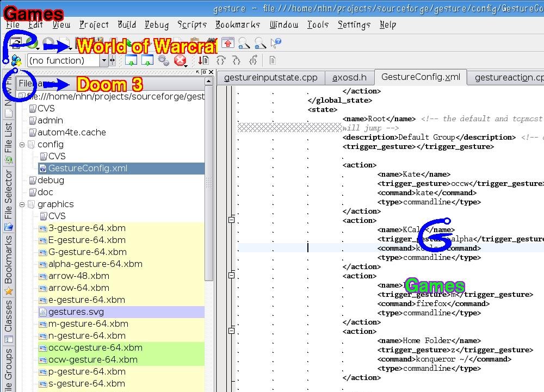This screenshot has width=544, height=392.
Task: Open the Help menu
Action: coord(387,24)
